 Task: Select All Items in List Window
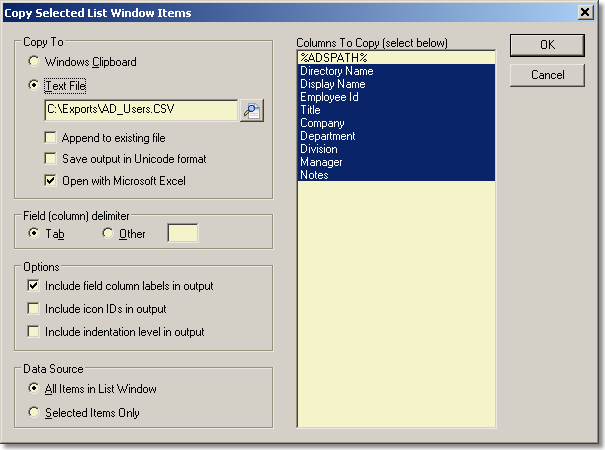[x=35, y=389]
